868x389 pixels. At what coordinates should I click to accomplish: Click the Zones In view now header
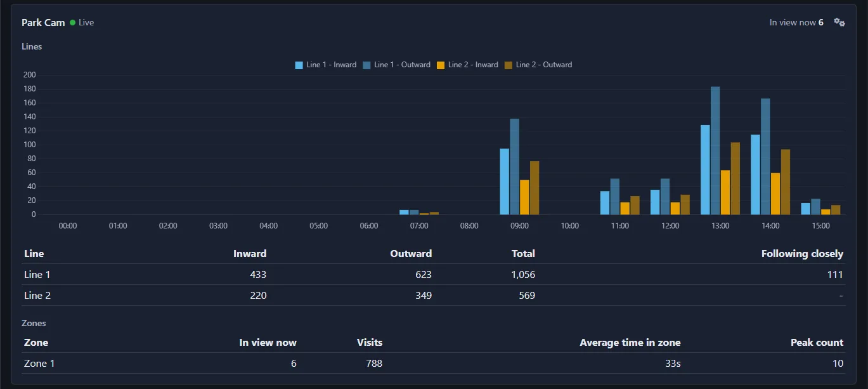(x=268, y=343)
